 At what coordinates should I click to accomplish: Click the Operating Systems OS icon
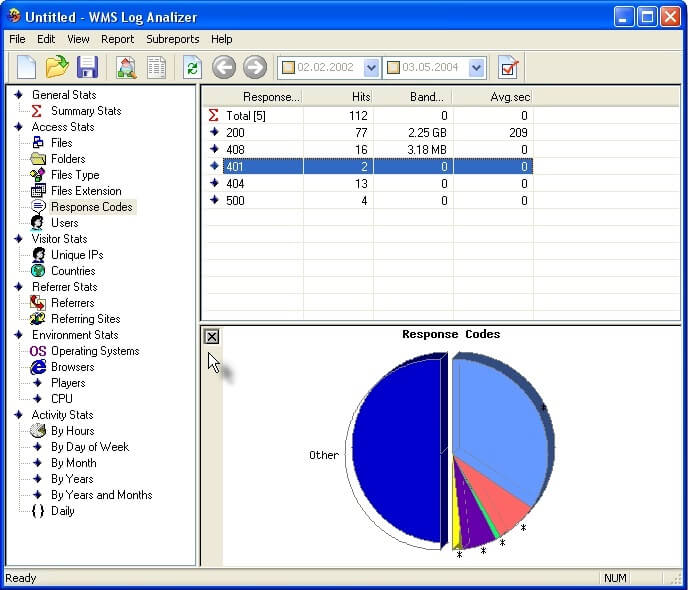38,351
